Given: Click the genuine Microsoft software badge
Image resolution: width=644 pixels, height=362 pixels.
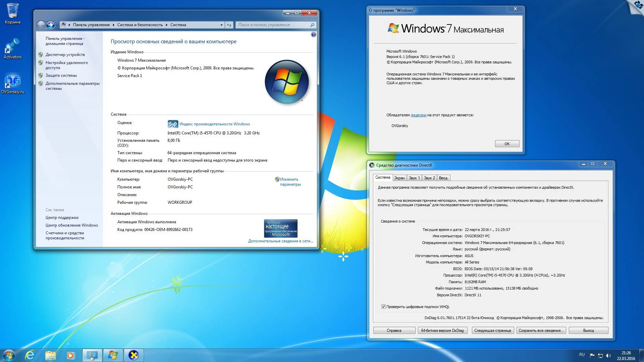Looking at the screenshot, I should [281, 228].
